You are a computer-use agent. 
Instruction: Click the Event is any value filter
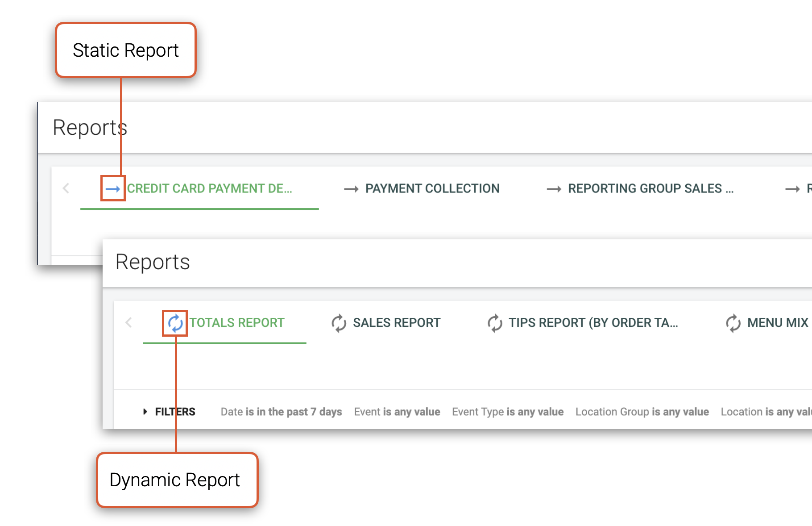tap(397, 411)
